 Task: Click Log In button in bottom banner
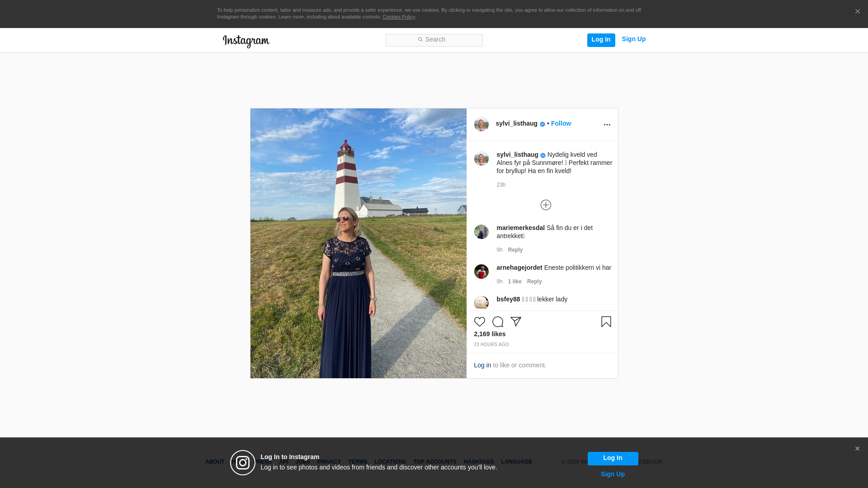pos(613,458)
